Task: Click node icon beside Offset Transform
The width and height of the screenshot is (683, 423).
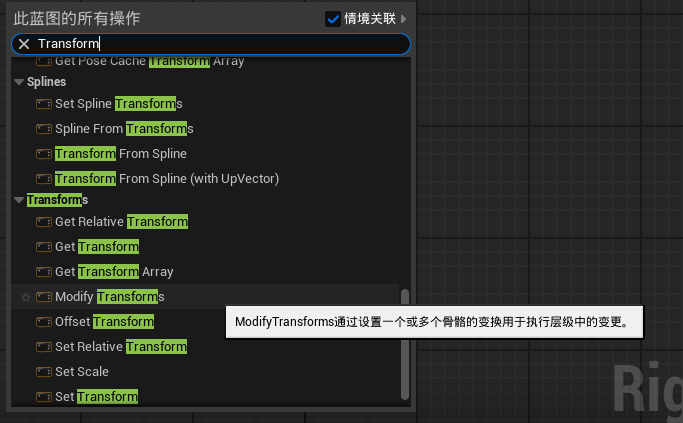Action: click(44, 322)
